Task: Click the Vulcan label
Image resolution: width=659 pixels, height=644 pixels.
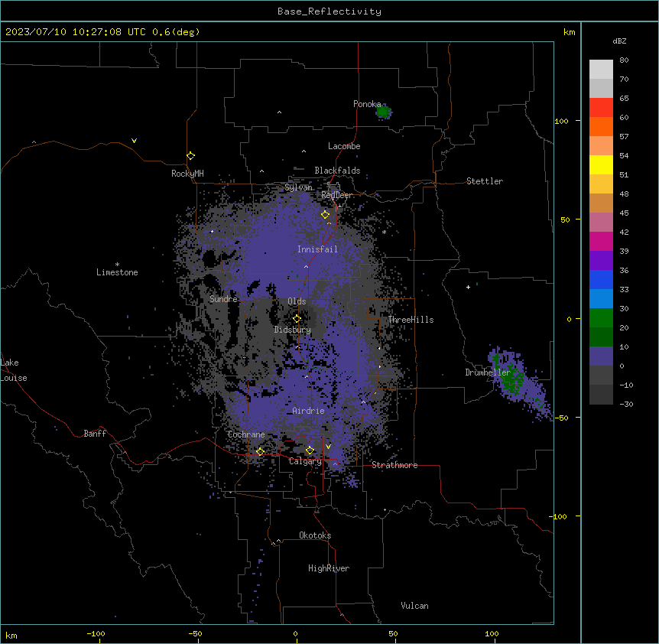Action: (414, 606)
